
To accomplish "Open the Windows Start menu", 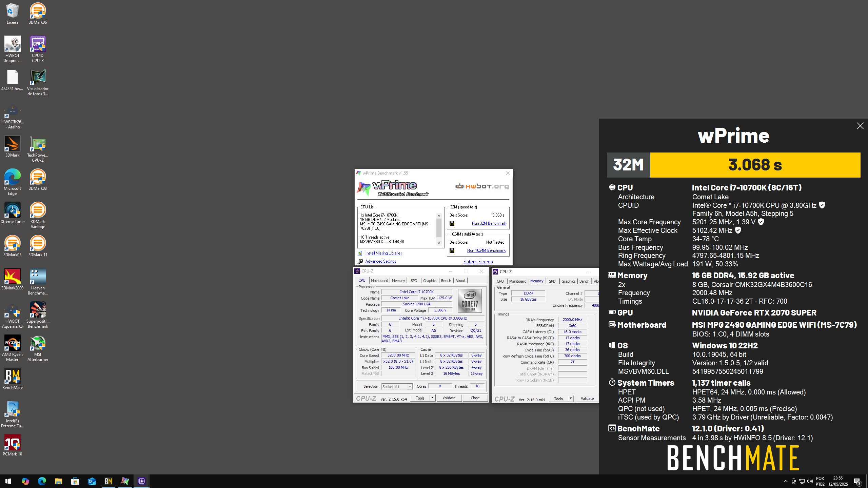I will click(x=8, y=481).
